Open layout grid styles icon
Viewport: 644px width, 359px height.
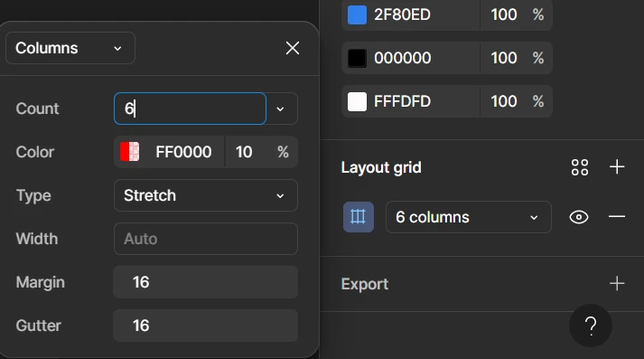(x=580, y=167)
